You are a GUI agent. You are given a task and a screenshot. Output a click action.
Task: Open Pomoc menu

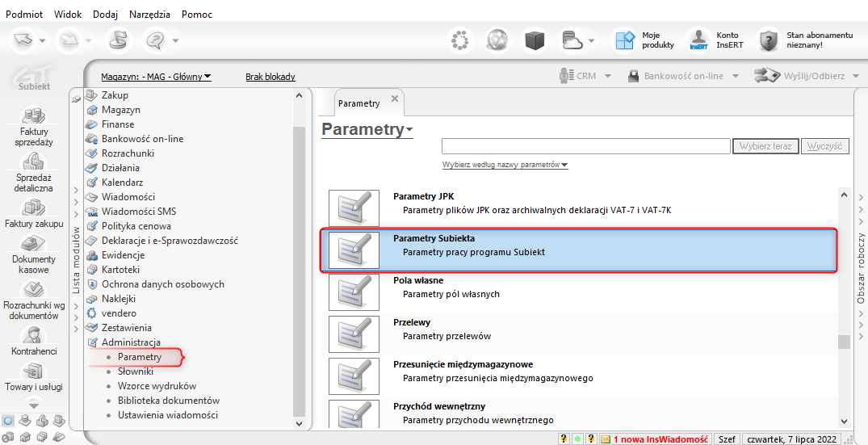197,15
